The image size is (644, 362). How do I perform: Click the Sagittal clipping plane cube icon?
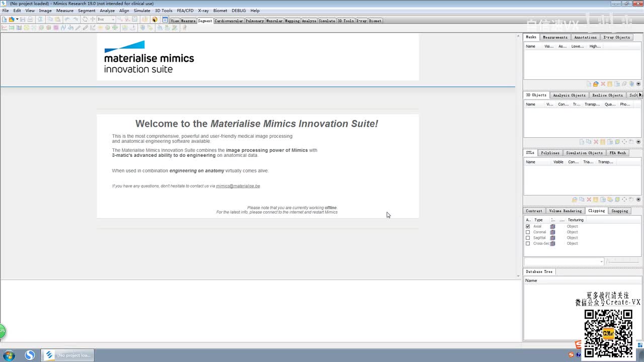point(552,238)
